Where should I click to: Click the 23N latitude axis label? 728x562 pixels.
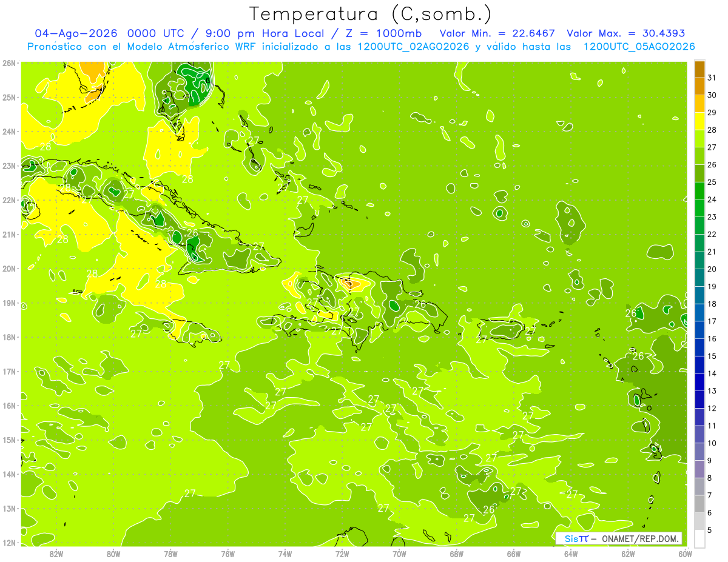click(x=9, y=166)
